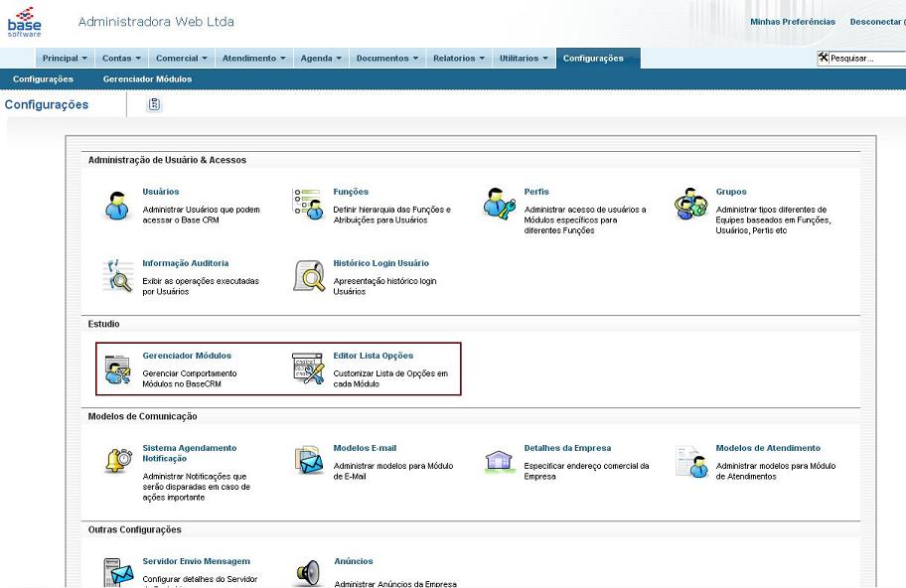This screenshot has height=588, width=906.
Task: Open the Informação Auditoria magnifier icon
Action: [117, 276]
